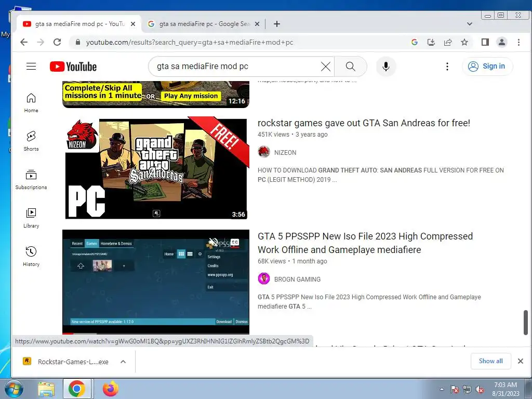Viewport: 532px width, 399px height.
Task: Play the GTA San Andreas PC thumbnail
Action: tap(156, 169)
